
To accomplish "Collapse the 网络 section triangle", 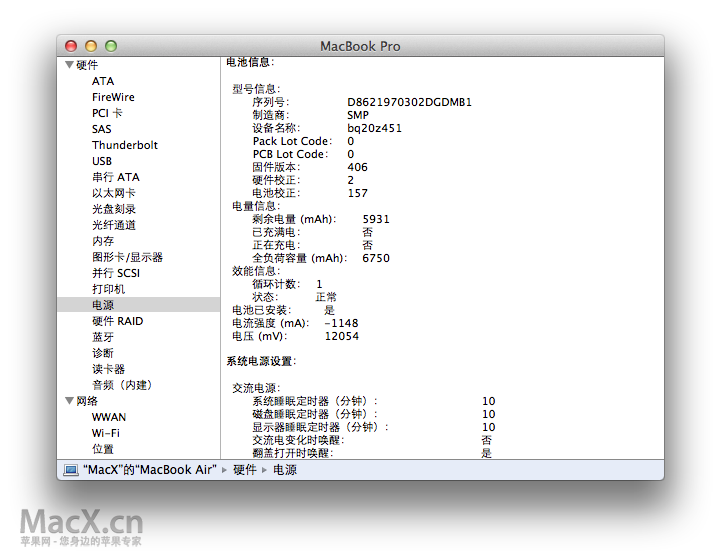I will pos(69,401).
